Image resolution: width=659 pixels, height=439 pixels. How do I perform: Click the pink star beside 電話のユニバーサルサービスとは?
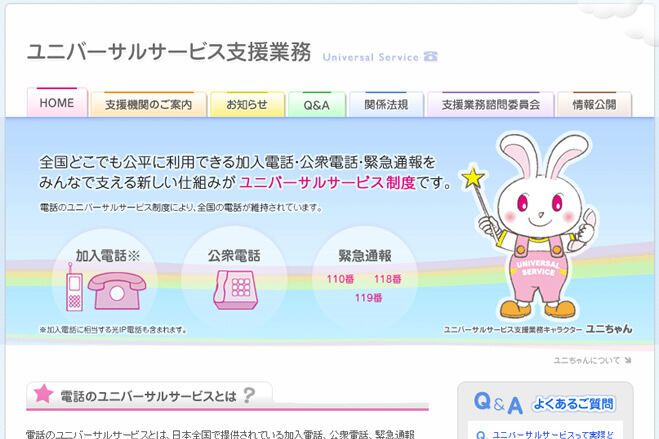pos(43,394)
